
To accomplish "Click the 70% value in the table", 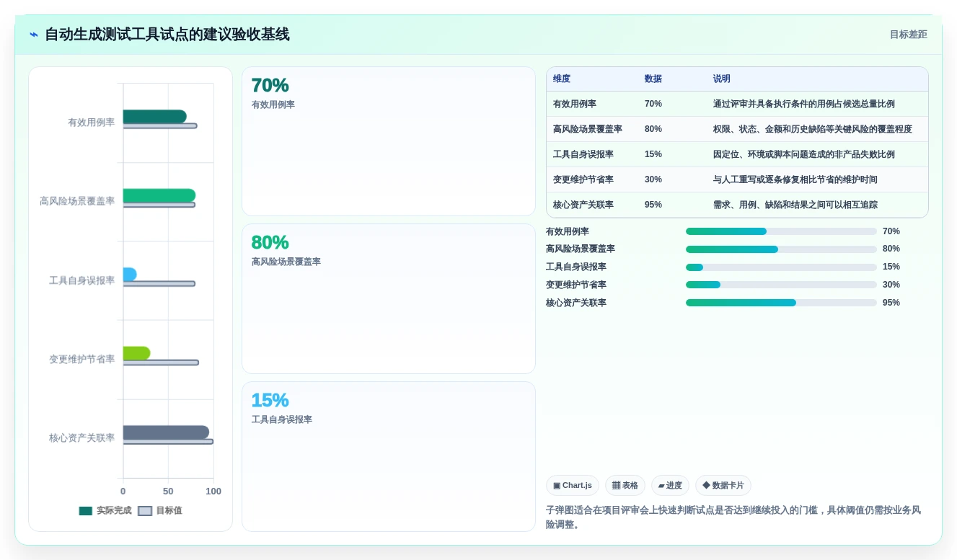I will click(x=653, y=104).
